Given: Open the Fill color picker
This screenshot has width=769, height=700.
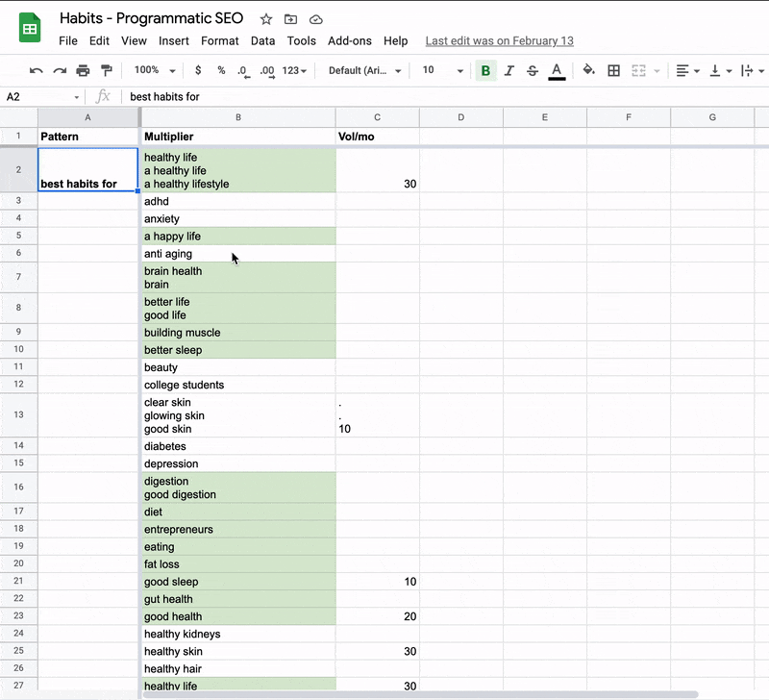Looking at the screenshot, I should (588, 70).
